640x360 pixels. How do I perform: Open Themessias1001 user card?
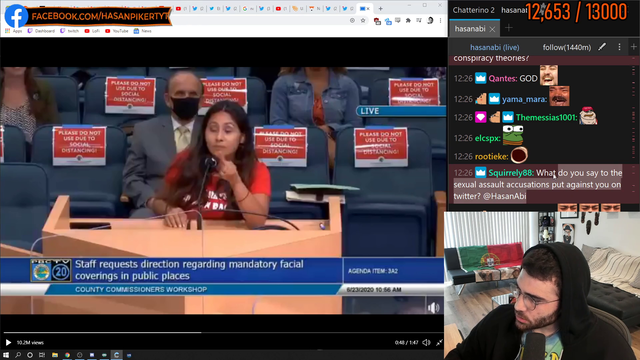[x=547, y=118]
